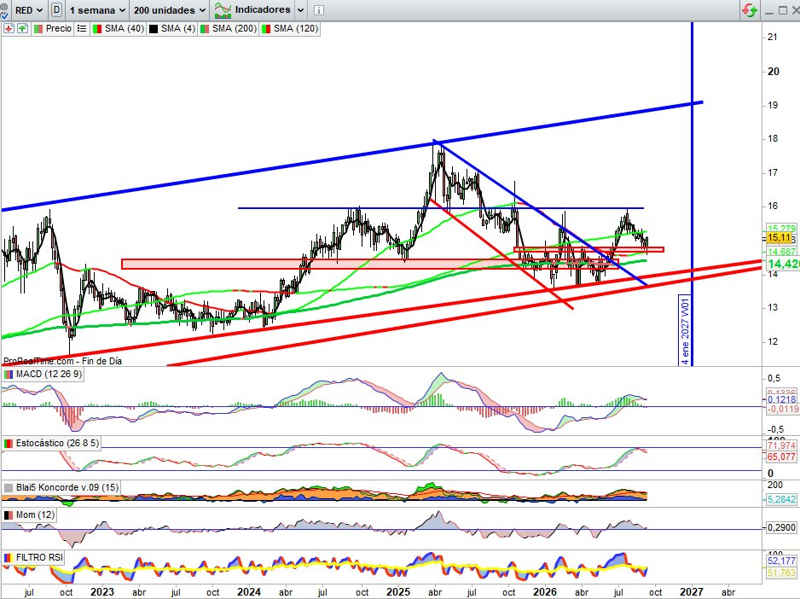800x599 pixels.
Task: Open the Indicadores panel
Action: click(x=253, y=10)
